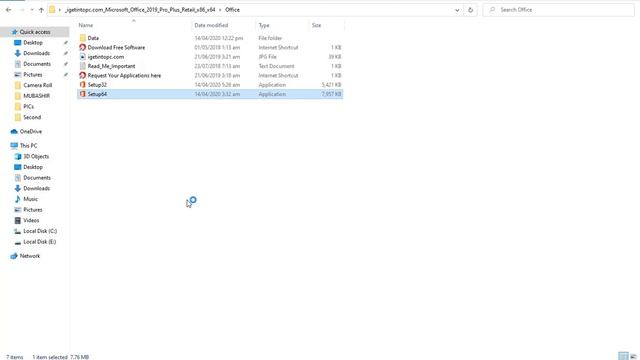Select Setup32 application icon
This screenshot has height=360, width=640.
82,85
